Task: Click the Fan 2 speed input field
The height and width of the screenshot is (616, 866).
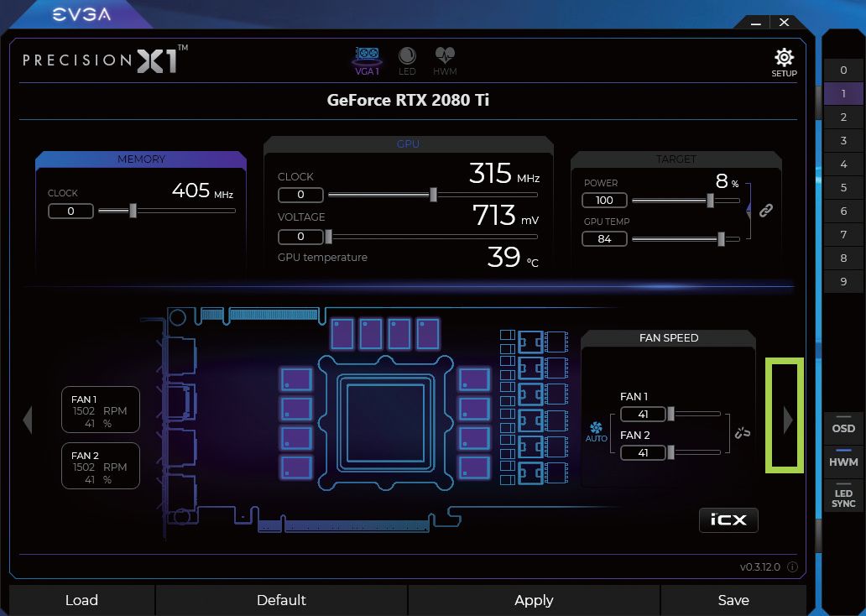Action: [x=643, y=452]
